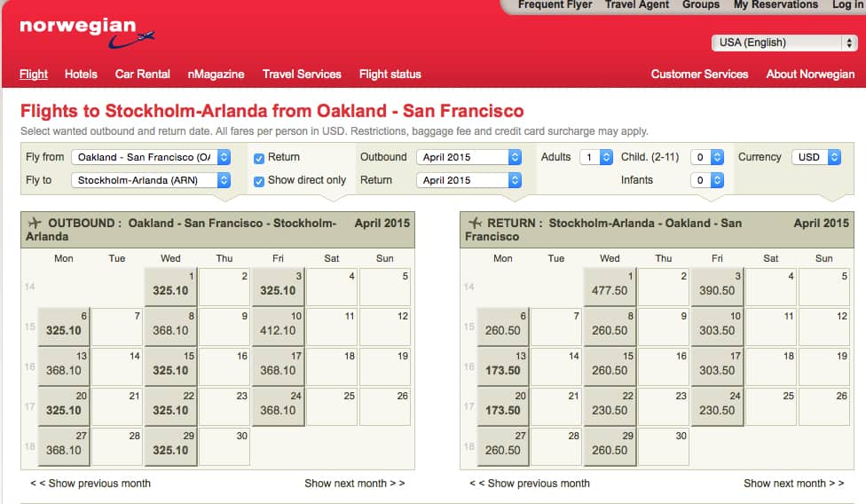
Task: Change the number of Adults
Action: pyautogui.click(x=596, y=157)
